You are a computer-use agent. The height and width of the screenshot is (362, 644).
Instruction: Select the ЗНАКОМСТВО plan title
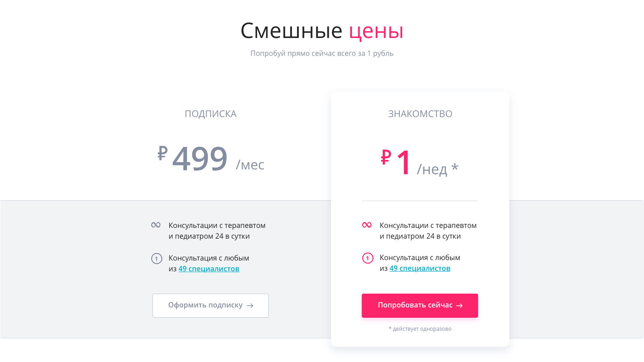(420, 114)
